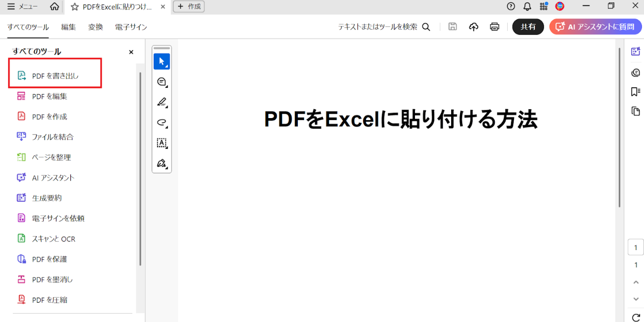Open the bookmarks panel
Viewport: 644px width, 322px height.
point(636,91)
